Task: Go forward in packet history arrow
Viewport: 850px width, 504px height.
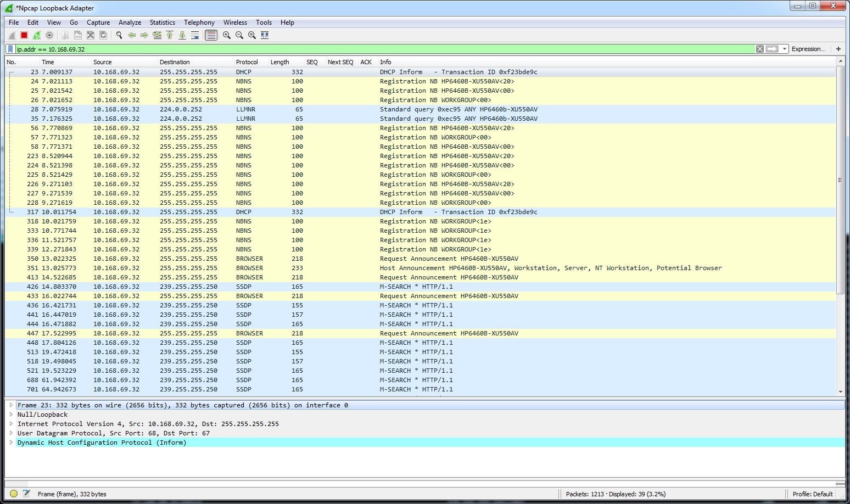Action: coord(144,35)
